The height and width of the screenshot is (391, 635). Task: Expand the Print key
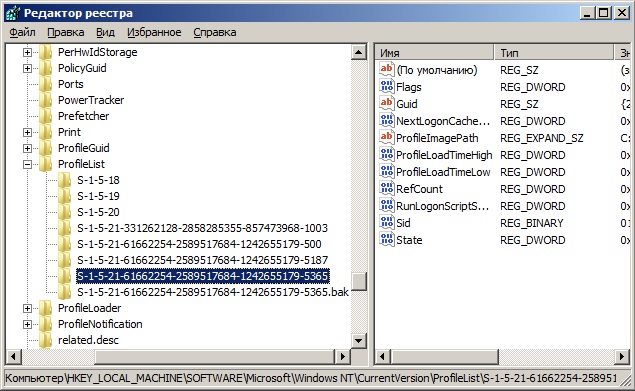(27, 132)
